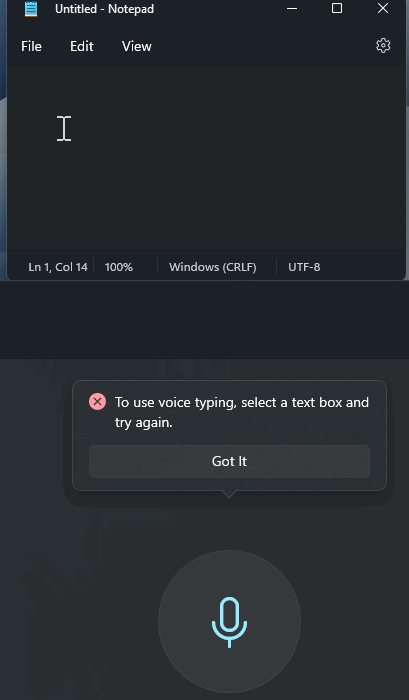Open the View menu
Viewport: 409px width, 700px height.
point(137,46)
